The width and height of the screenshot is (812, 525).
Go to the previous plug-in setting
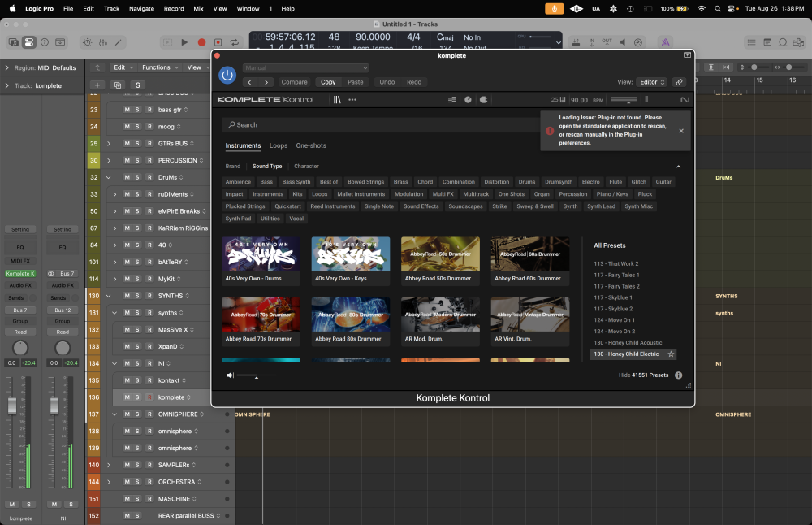coord(249,82)
